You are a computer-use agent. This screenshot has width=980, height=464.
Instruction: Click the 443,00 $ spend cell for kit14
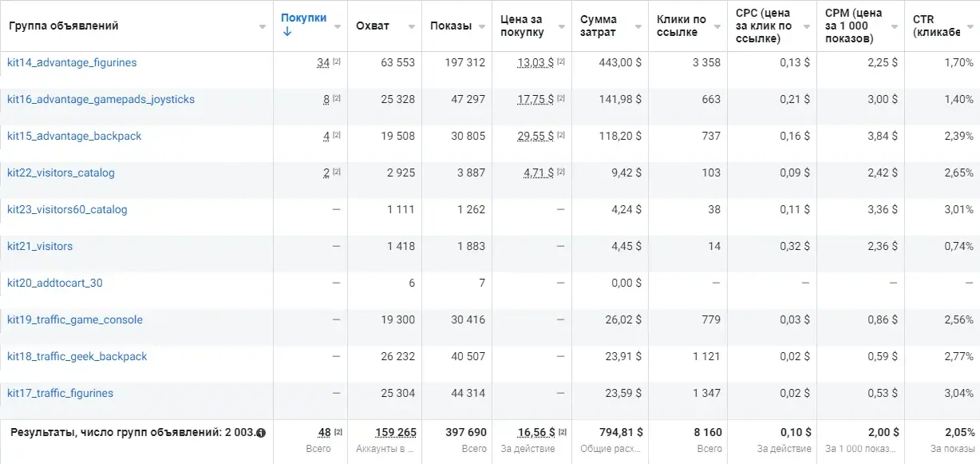pos(620,62)
